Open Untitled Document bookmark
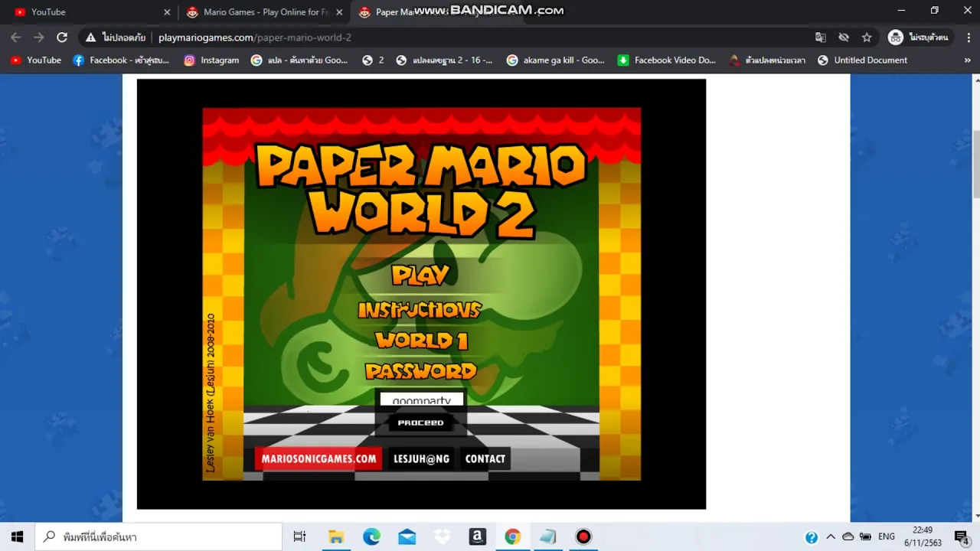This screenshot has width=980, height=551. (862, 60)
